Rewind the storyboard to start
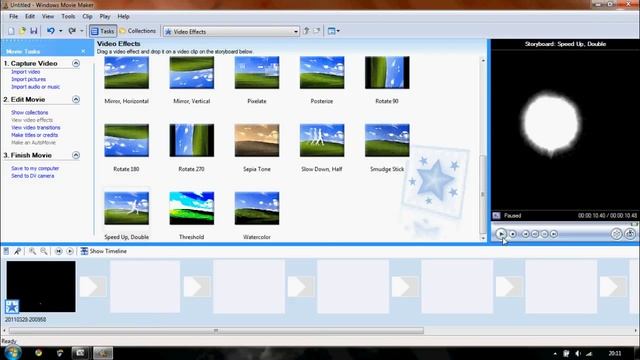Screen dimensions: 640x360 58,251
